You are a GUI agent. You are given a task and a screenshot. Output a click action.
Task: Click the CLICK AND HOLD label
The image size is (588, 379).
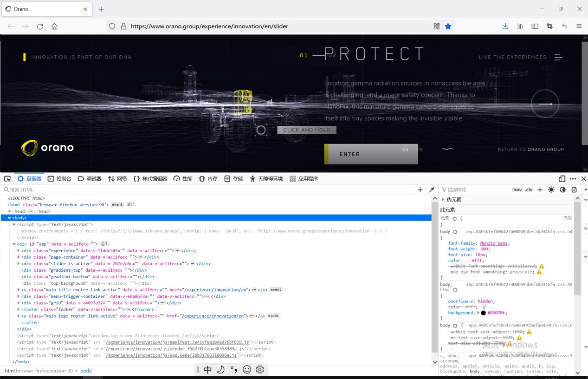pyautogui.click(x=307, y=130)
